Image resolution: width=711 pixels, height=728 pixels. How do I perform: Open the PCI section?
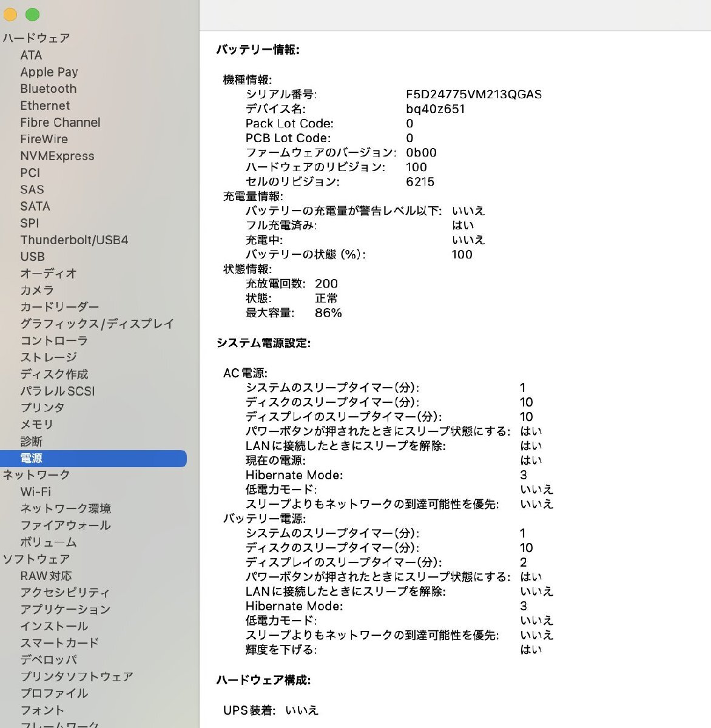[x=30, y=173]
